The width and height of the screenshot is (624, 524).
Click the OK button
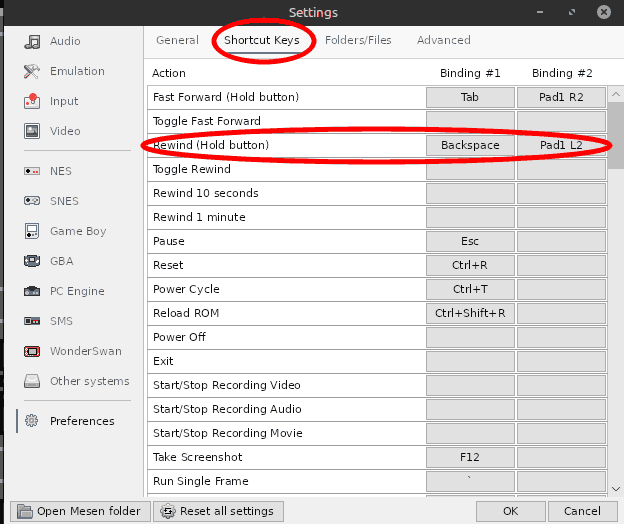tap(510, 511)
